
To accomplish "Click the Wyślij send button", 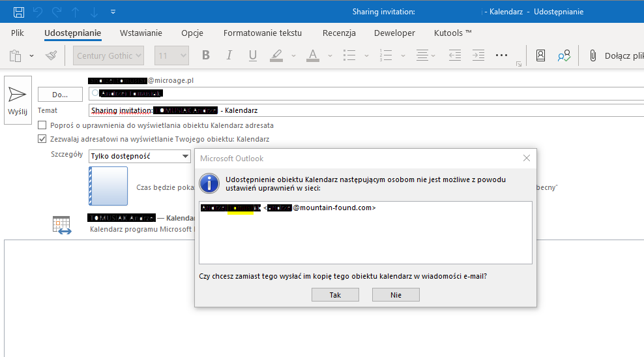I will 18,100.
